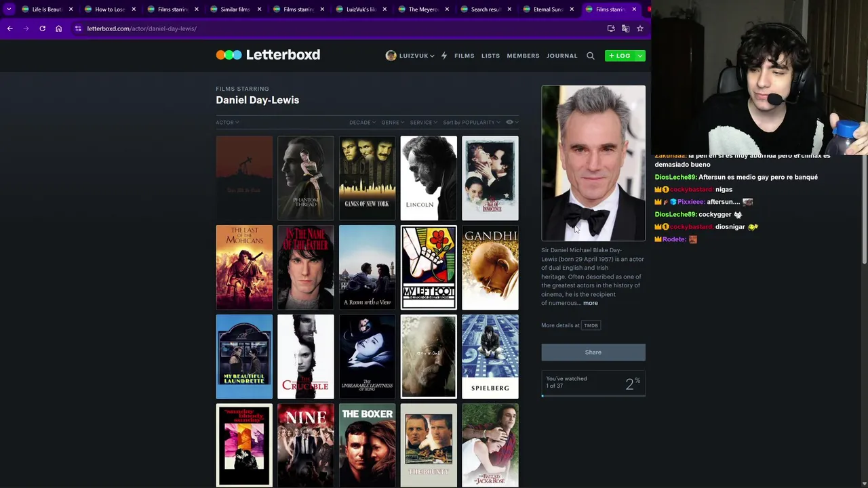The image size is (868, 488).
Task: Click the Daniel Day-Lewis portrait photo
Action: [593, 163]
